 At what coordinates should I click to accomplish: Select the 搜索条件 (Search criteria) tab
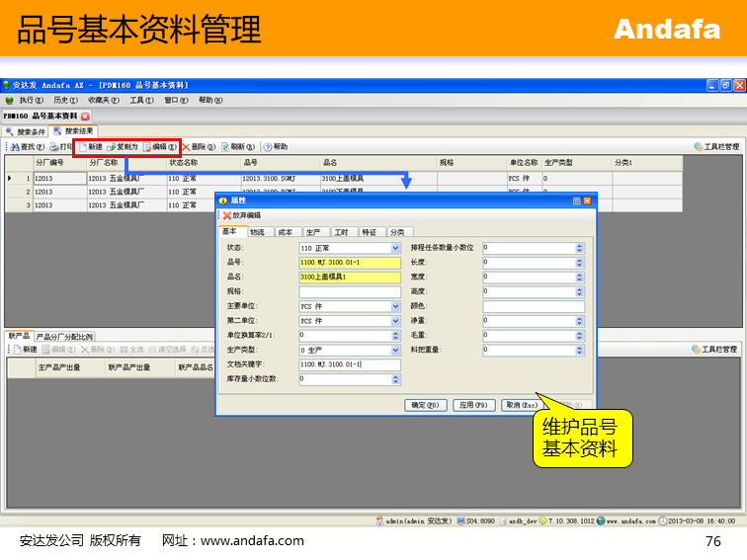26,131
